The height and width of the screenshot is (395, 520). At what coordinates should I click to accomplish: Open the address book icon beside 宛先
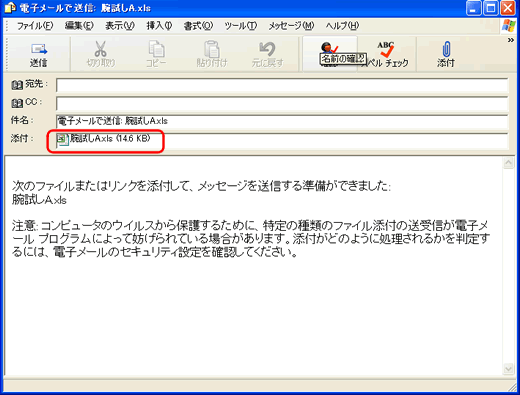coord(17,85)
